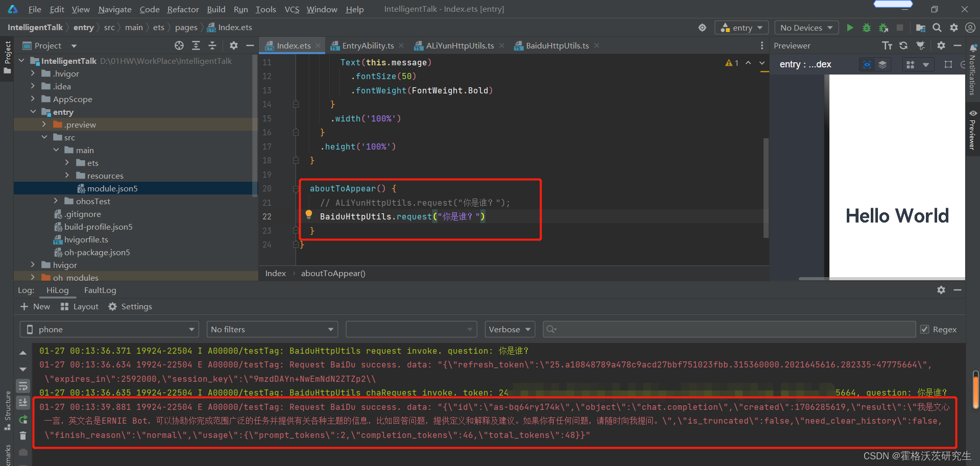
Task: Toggle scroll-to-end button in log sidebar
Action: point(23,402)
